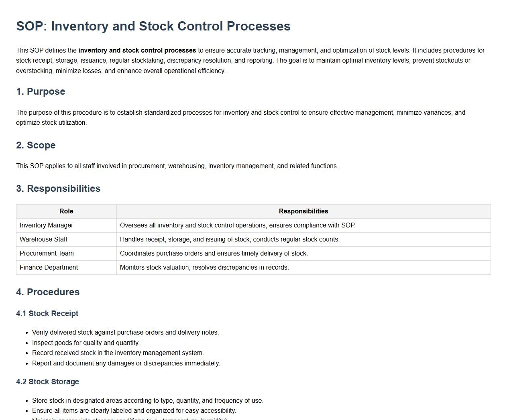Select the 'Warehouse Staff' table cell
This screenshot has width=507, height=420.
(43, 239)
